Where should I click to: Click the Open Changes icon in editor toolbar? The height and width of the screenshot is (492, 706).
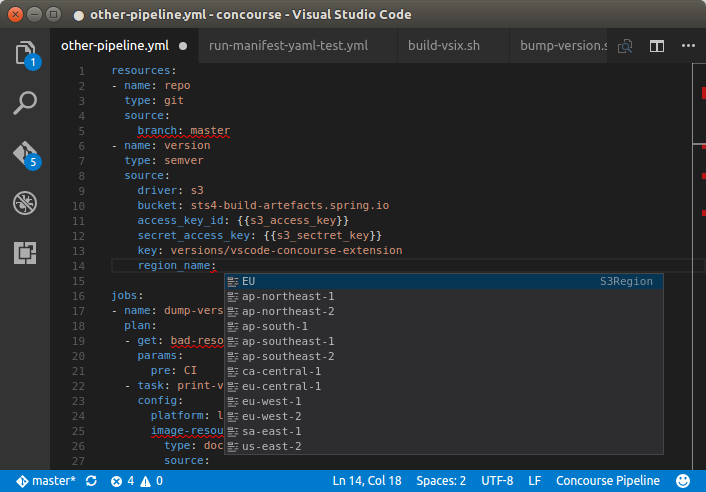625,46
